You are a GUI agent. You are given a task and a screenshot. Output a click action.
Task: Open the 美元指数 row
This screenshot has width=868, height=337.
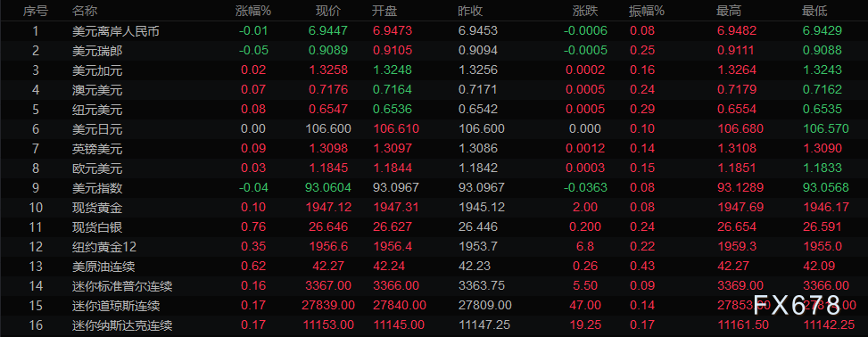coord(434,188)
